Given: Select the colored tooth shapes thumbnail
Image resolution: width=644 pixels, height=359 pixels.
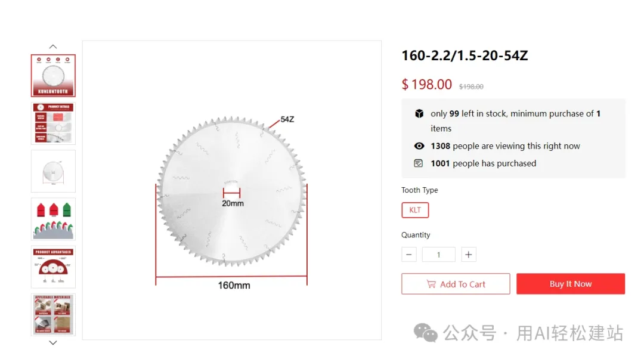Looking at the screenshot, I should coord(53,219).
